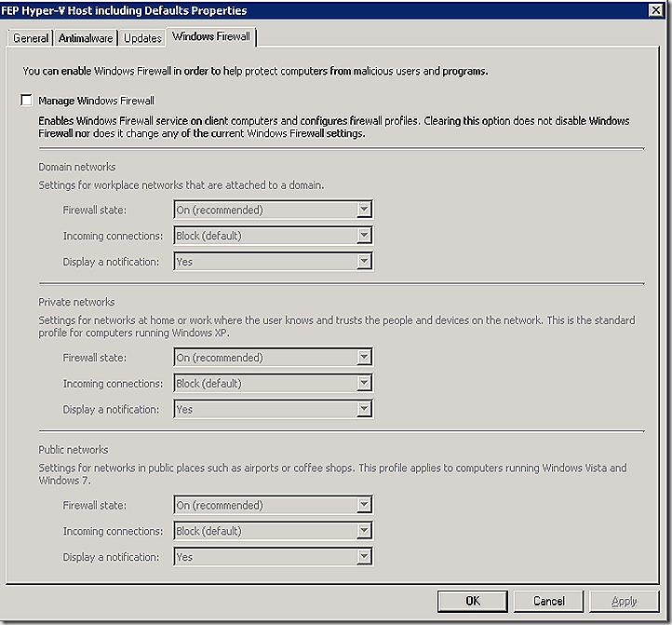Go to the Updates tab

click(142, 38)
